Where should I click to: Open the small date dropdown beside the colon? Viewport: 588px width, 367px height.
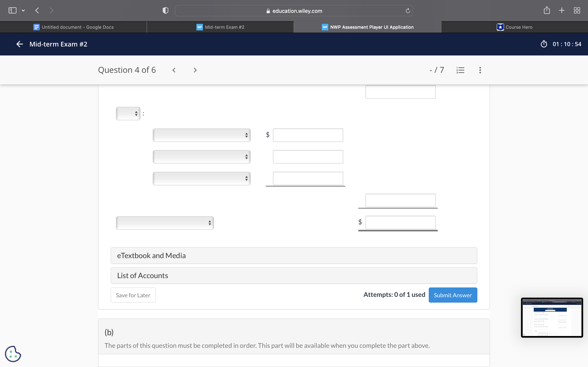pyautogui.click(x=128, y=113)
